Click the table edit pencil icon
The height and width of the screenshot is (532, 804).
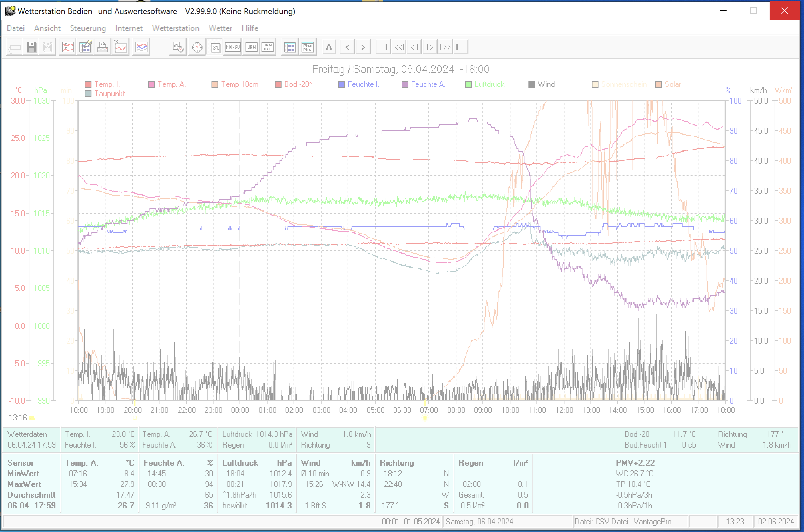click(x=85, y=47)
